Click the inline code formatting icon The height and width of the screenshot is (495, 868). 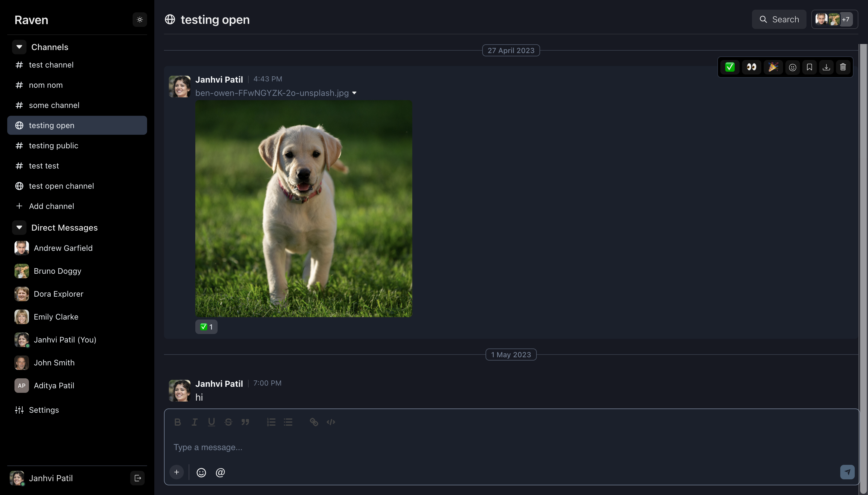331,422
